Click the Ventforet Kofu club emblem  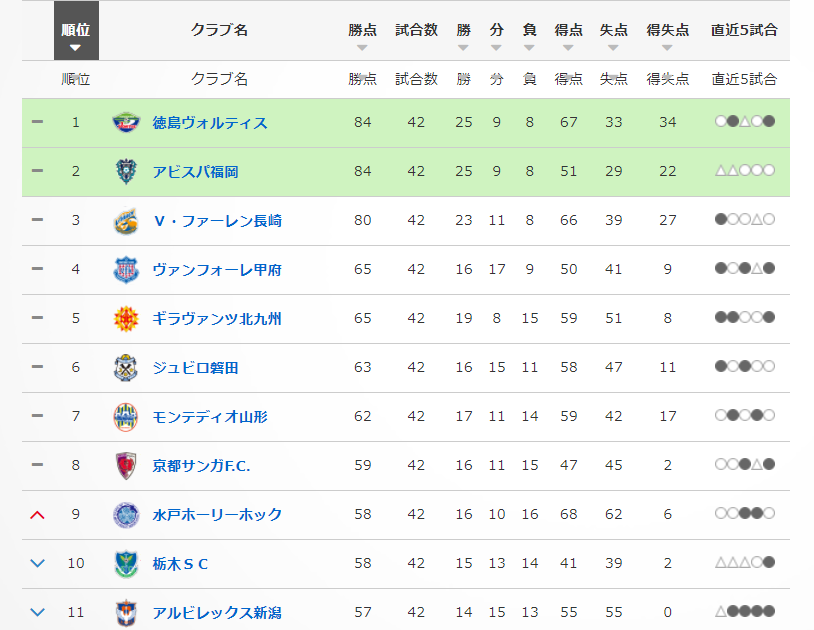pos(126,270)
